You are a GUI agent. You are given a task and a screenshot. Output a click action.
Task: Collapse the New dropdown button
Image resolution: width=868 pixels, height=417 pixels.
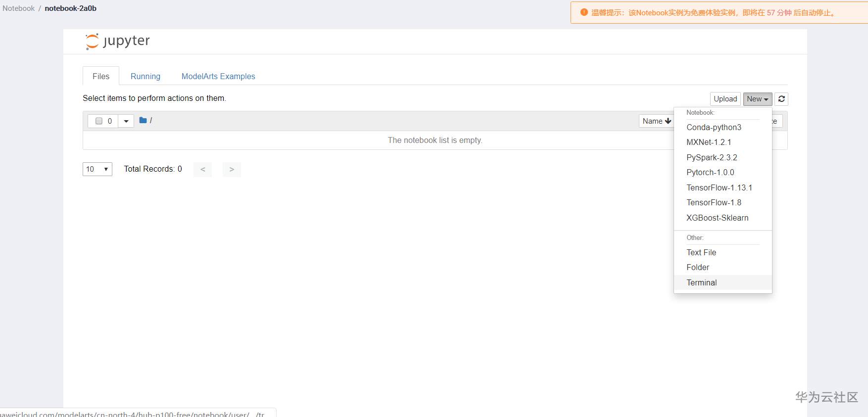point(758,99)
